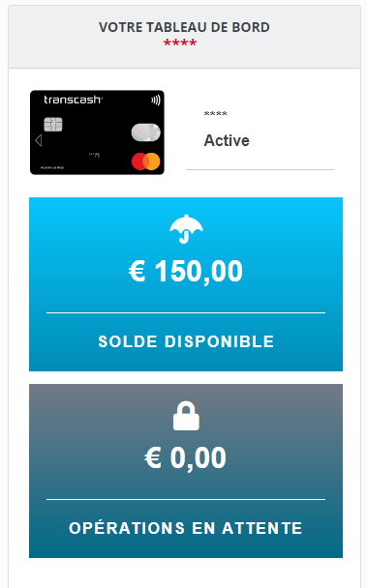Click the masked card number above Active
The height and width of the screenshot is (588, 367).
[x=216, y=113]
